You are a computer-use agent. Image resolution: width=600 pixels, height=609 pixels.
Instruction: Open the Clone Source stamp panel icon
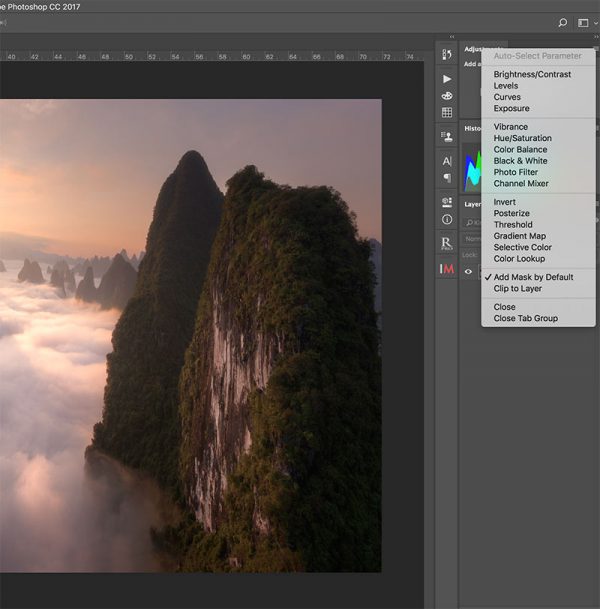coord(447,136)
